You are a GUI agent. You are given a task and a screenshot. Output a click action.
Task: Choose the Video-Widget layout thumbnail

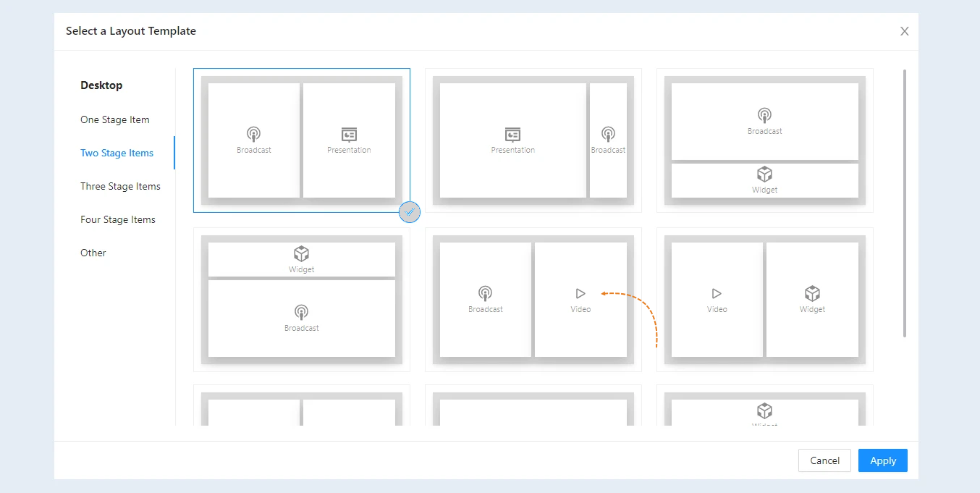pos(765,300)
